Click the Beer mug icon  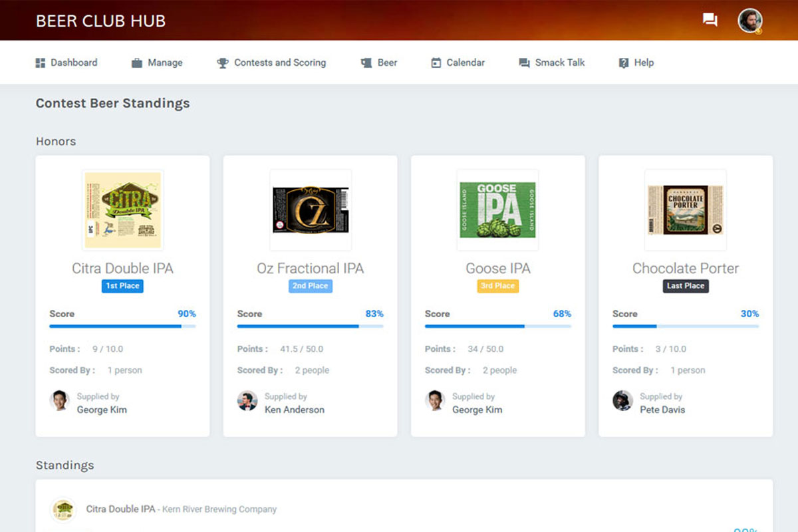(366, 63)
